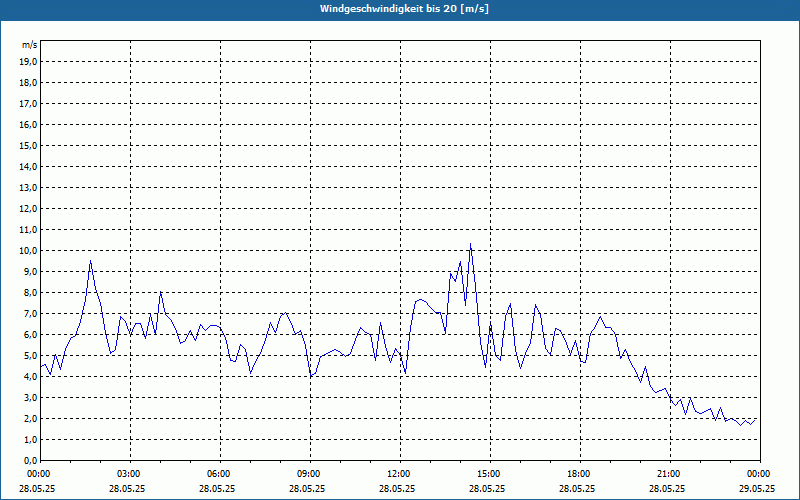Click the 13,0 y-axis label

point(29,188)
